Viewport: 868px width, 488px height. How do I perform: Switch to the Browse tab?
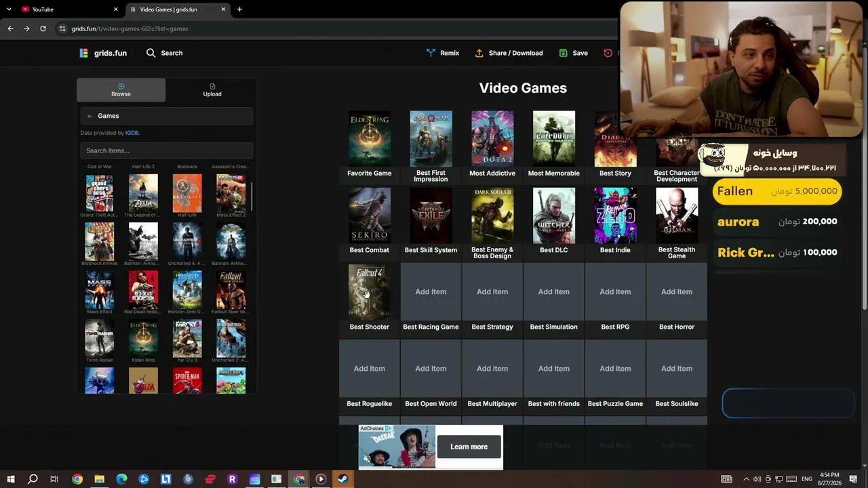[x=121, y=90]
